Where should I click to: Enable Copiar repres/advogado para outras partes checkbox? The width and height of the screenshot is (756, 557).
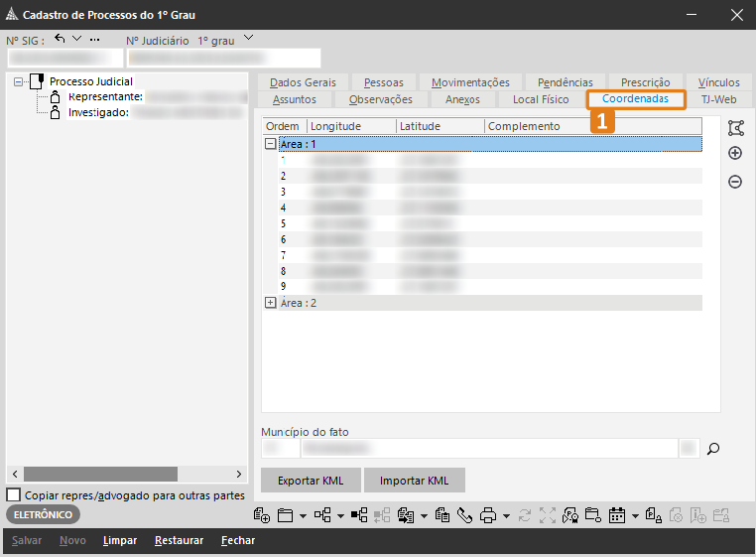[14, 494]
